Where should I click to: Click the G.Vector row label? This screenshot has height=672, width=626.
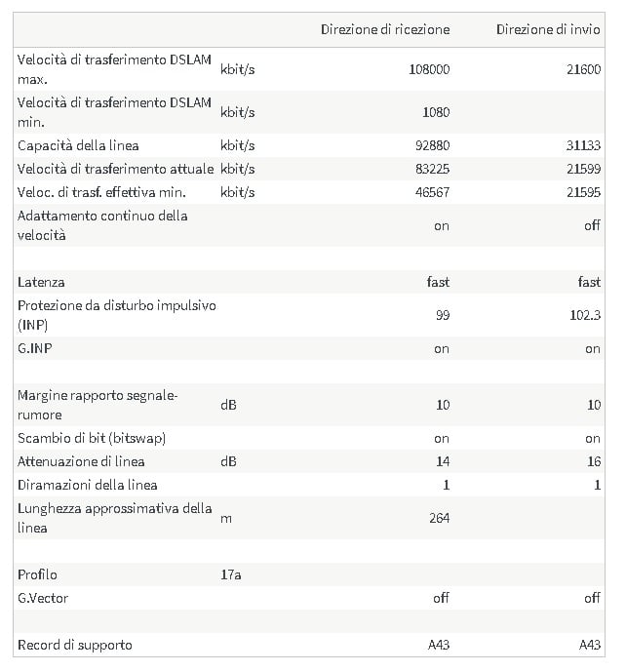[43, 598]
